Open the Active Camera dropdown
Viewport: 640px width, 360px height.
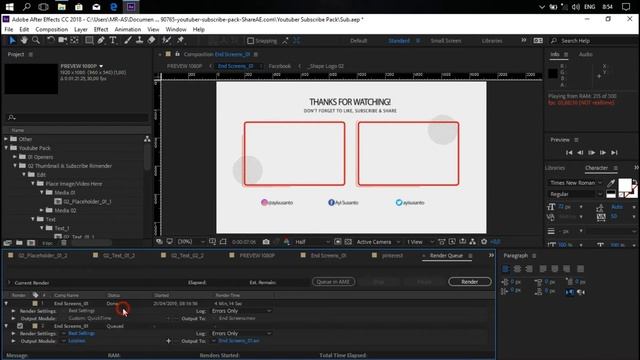point(378,242)
